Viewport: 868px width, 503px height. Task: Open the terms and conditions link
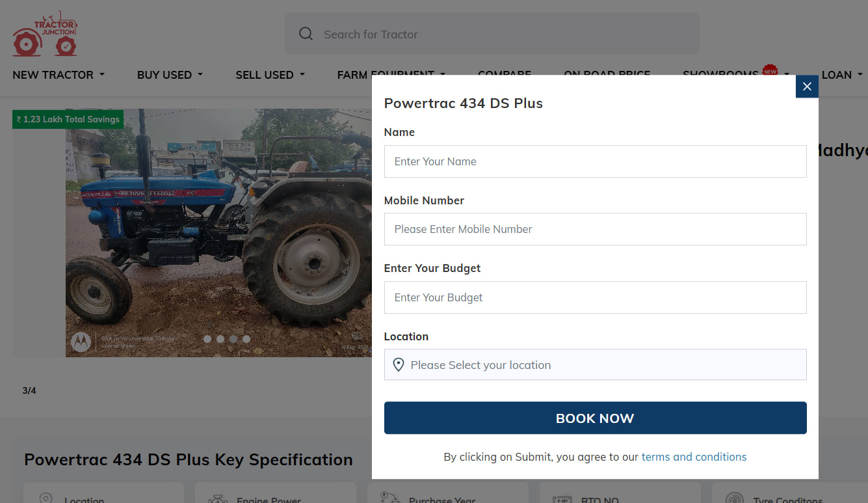tap(694, 457)
